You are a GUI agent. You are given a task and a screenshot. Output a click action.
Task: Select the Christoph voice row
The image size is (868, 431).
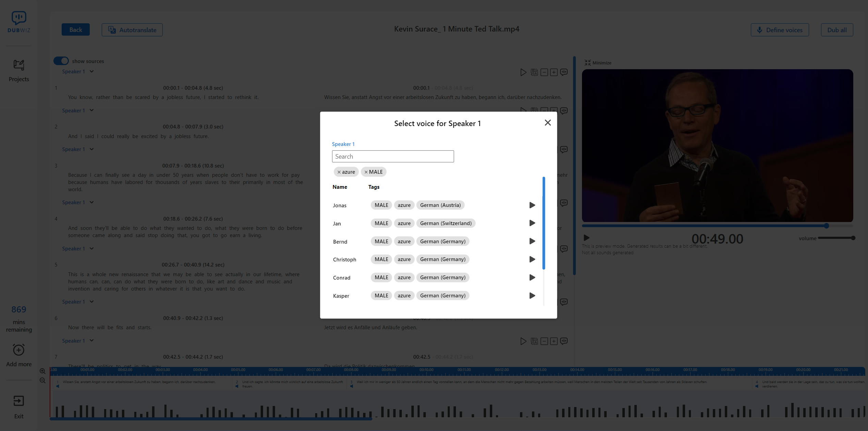tap(345, 260)
